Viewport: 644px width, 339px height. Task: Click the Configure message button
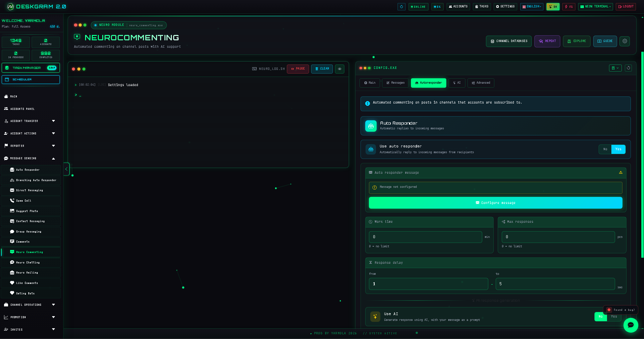[x=495, y=203]
